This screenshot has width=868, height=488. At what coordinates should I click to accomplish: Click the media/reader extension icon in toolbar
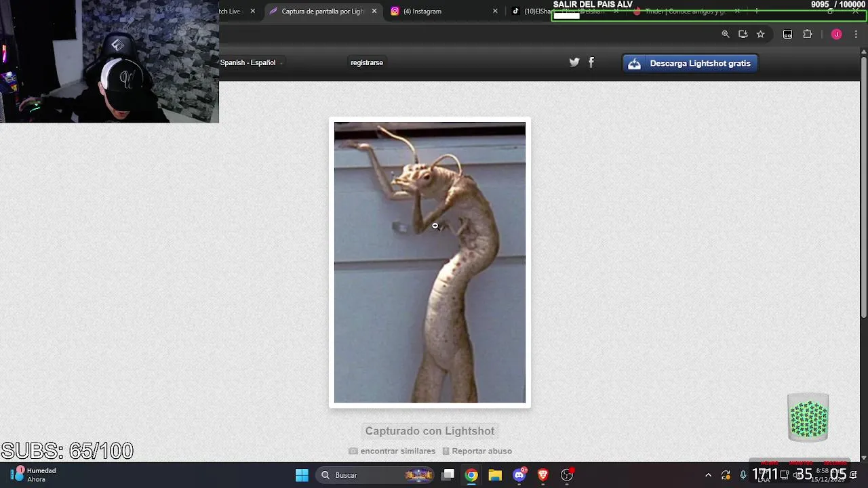tap(787, 34)
